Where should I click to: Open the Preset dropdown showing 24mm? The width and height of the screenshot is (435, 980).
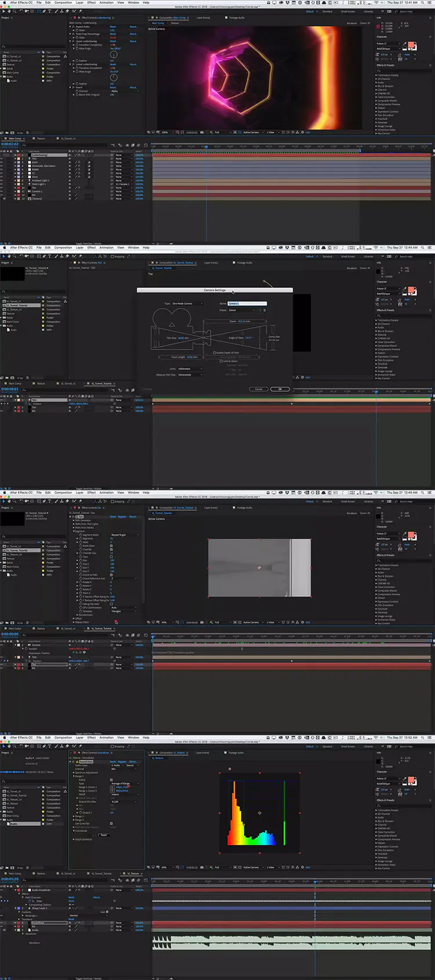(241, 310)
